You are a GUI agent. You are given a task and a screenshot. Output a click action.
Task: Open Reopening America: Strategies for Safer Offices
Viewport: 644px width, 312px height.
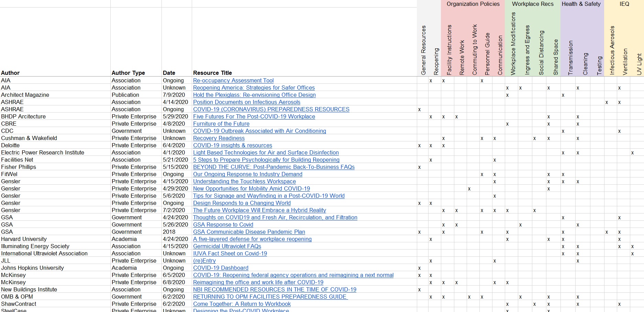coord(254,88)
